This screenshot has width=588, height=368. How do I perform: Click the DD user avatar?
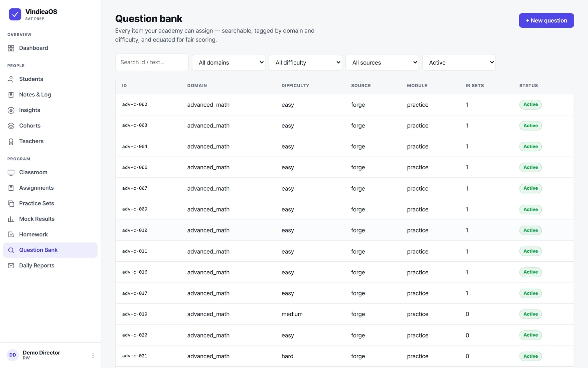13,355
